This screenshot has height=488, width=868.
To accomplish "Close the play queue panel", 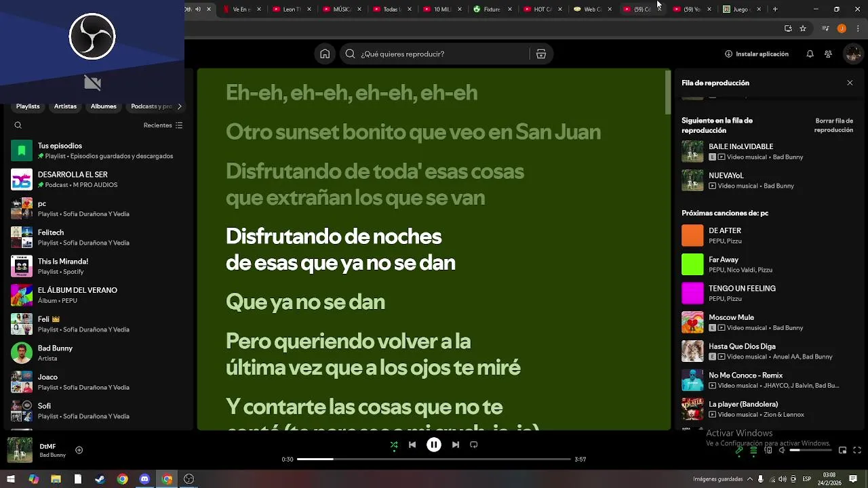I will pos(850,83).
